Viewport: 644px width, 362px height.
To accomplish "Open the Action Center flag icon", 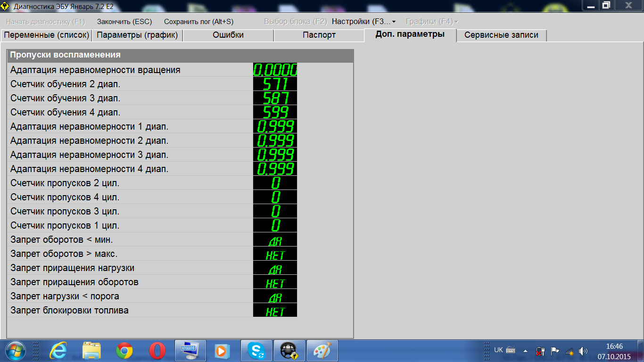I will (x=555, y=351).
